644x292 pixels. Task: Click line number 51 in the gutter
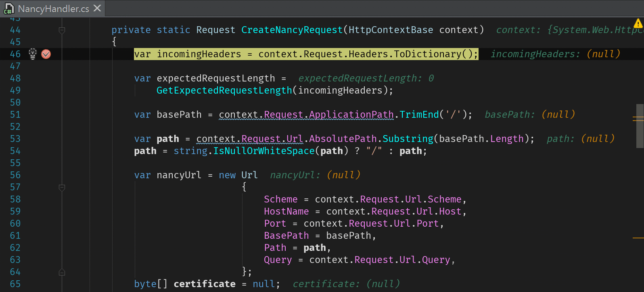15,115
